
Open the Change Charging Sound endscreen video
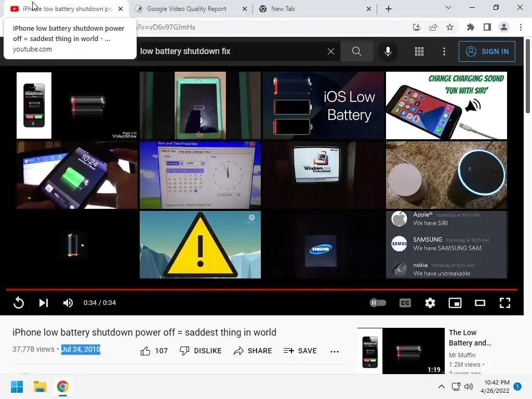point(446,105)
